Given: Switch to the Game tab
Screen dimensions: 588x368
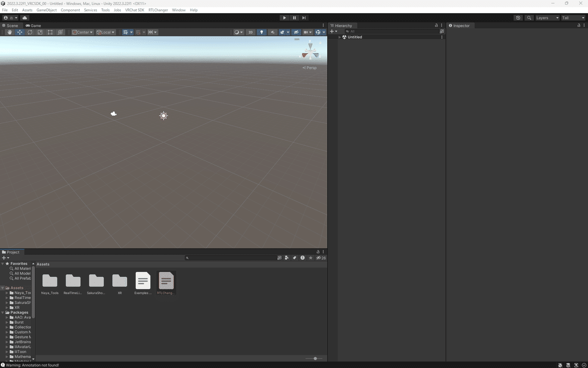Looking at the screenshot, I should tap(33, 25).
